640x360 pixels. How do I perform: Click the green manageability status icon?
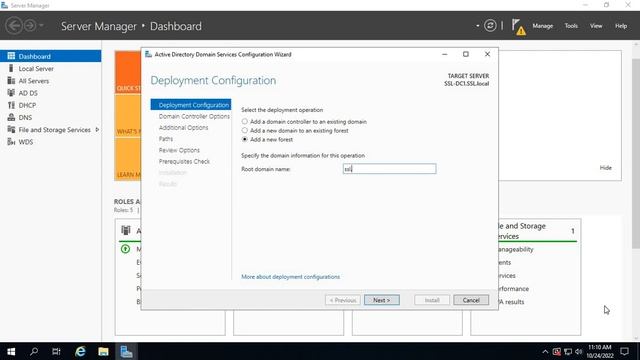[125, 249]
